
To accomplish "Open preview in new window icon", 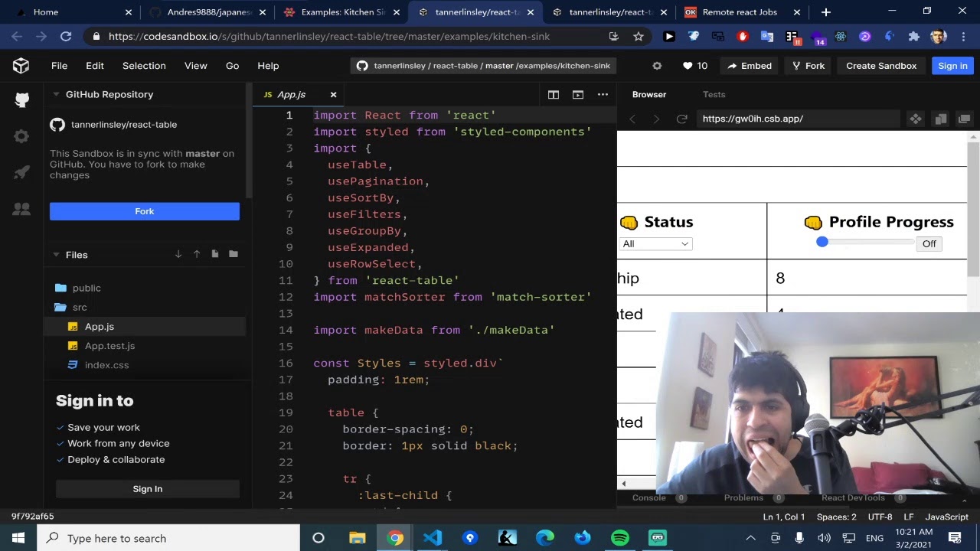I will (964, 119).
